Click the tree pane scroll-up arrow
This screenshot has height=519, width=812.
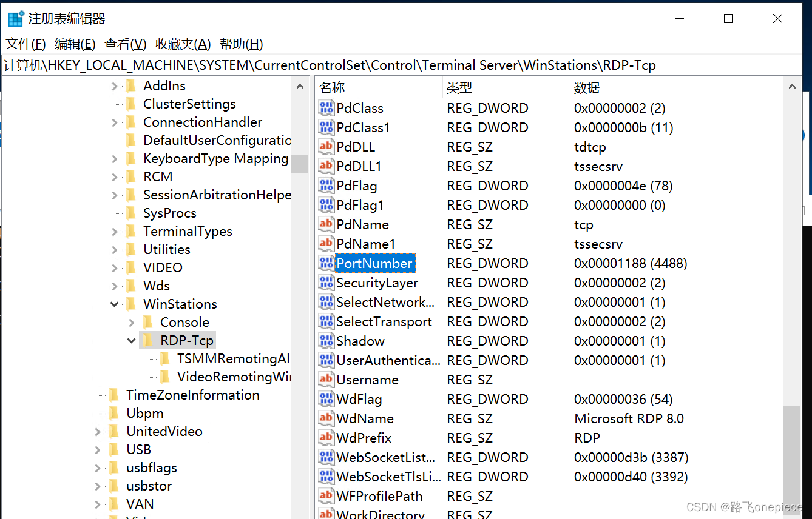coord(300,87)
